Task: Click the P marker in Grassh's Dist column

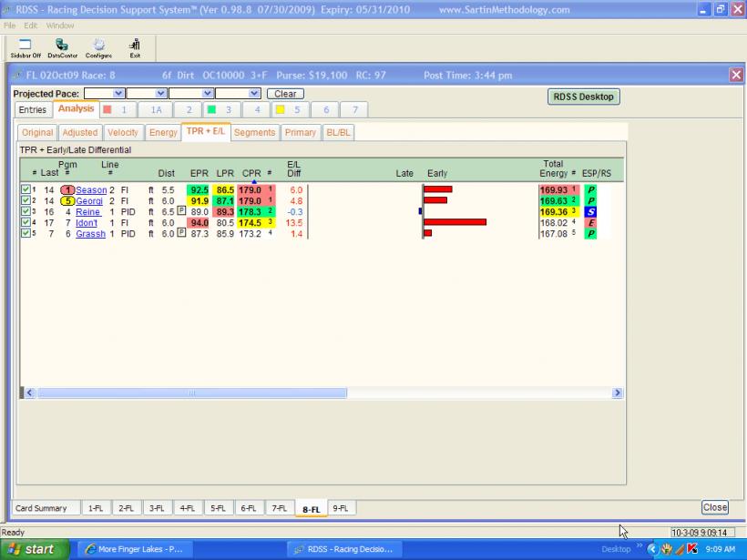Action: click(x=181, y=232)
